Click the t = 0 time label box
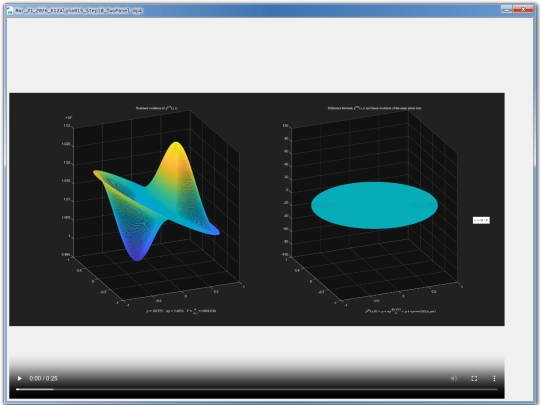Screen dimensions: 540x405 click(481, 220)
